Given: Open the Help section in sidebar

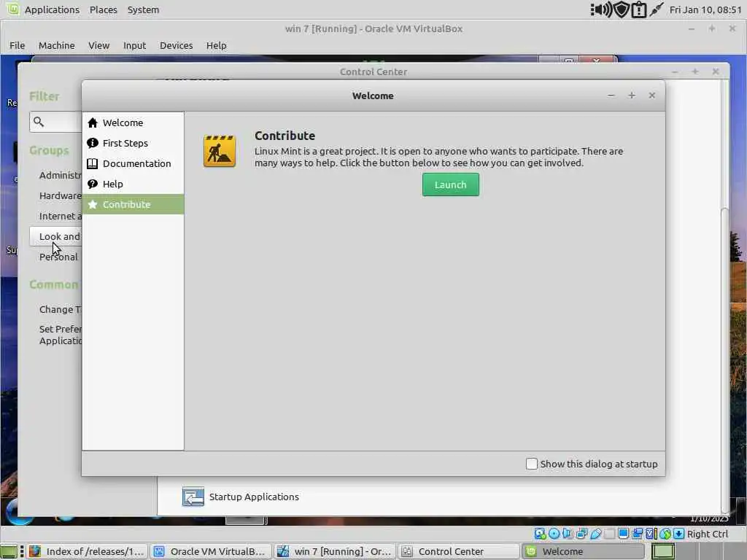Looking at the screenshot, I should 133,184.
